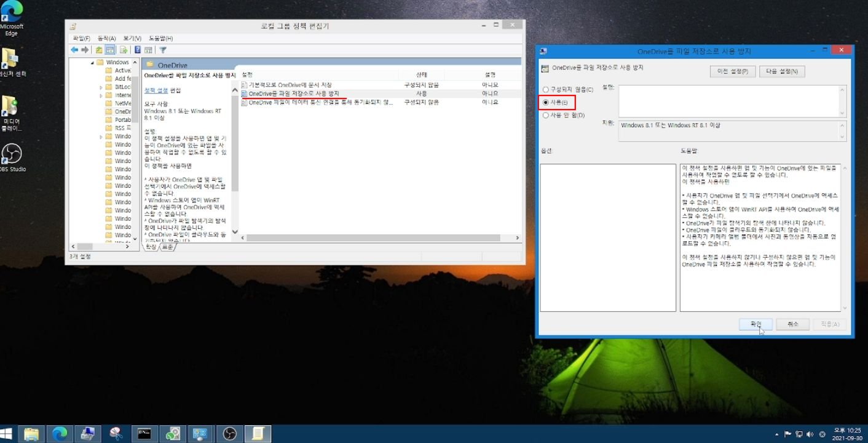Click the up arrow of the tree pane scrollbar
868x443 pixels.
click(x=136, y=63)
